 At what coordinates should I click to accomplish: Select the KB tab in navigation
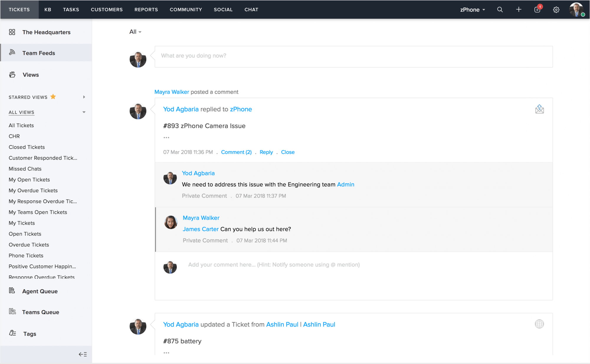click(x=47, y=9)
